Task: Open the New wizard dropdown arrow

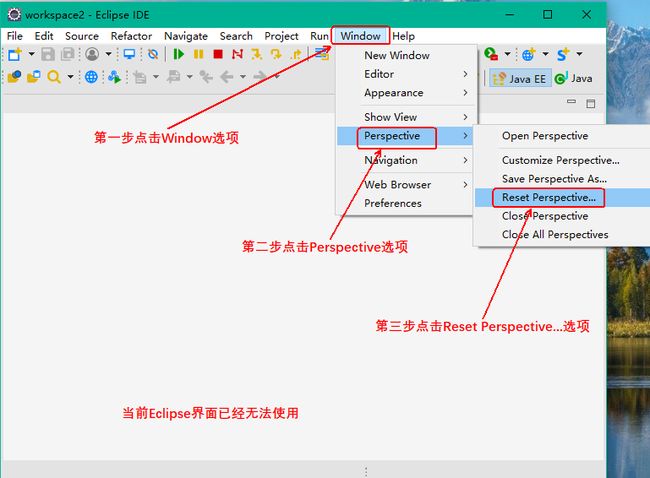Action: point(31,54)
